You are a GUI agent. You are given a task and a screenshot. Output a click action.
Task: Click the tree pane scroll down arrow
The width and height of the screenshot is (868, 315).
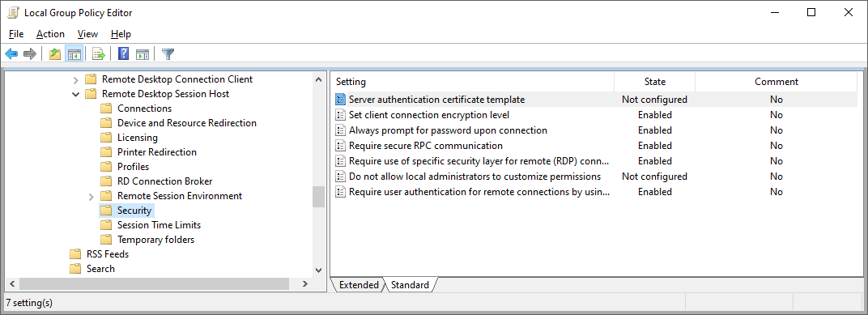click(x=318, y=270)
